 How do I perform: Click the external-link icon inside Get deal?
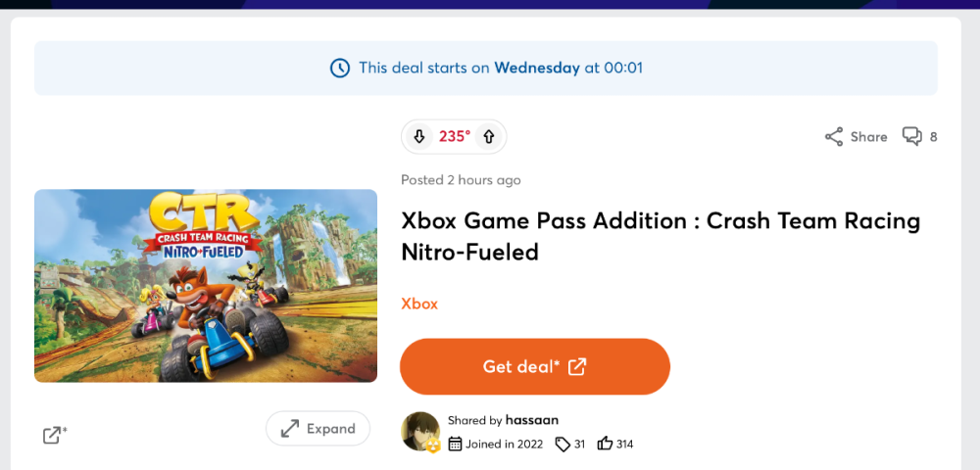pos(577,366)
